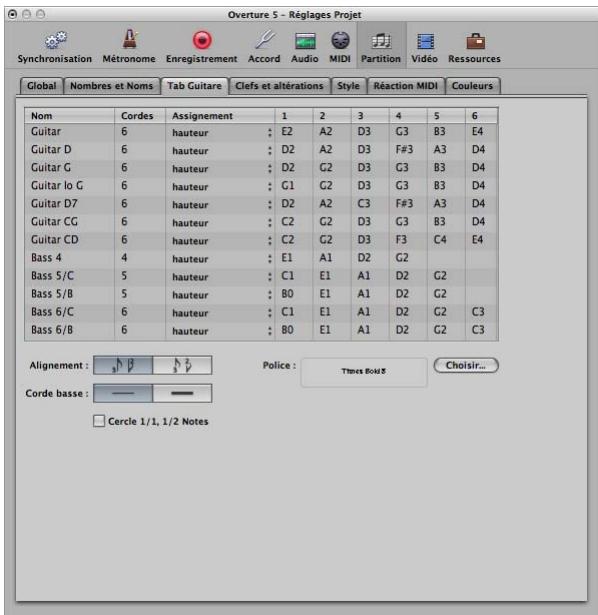Open the MIDI settings icon
Image resolution: width=598 pixels, height=615 pixels.
click(x=340, y=47)
